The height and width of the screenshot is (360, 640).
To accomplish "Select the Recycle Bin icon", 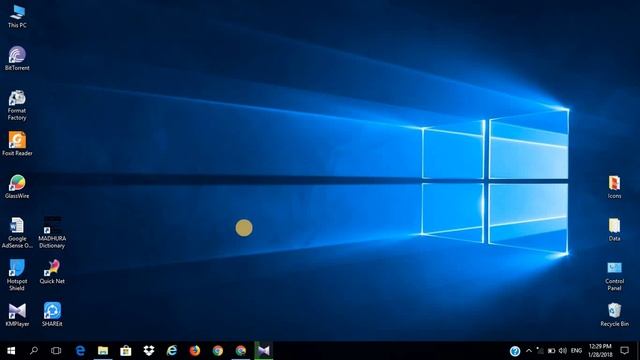I will pos(614,315).
